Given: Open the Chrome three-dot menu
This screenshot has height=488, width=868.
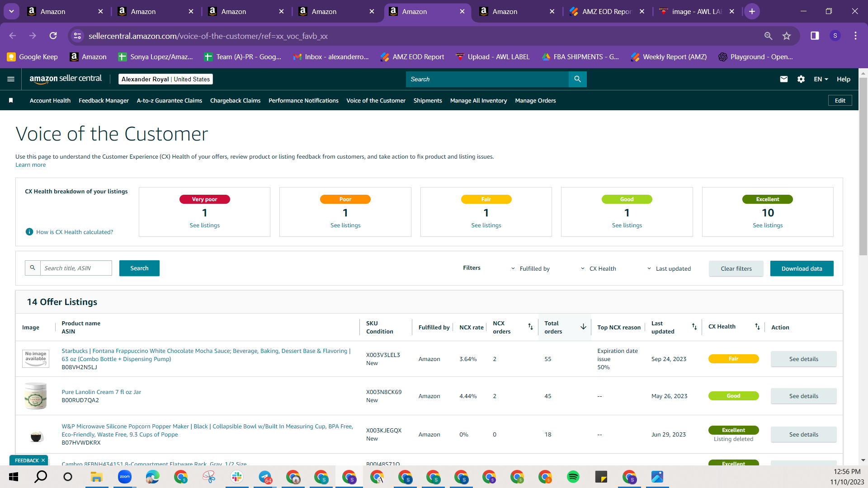Looking at the screenshot, I should [855, 36].
